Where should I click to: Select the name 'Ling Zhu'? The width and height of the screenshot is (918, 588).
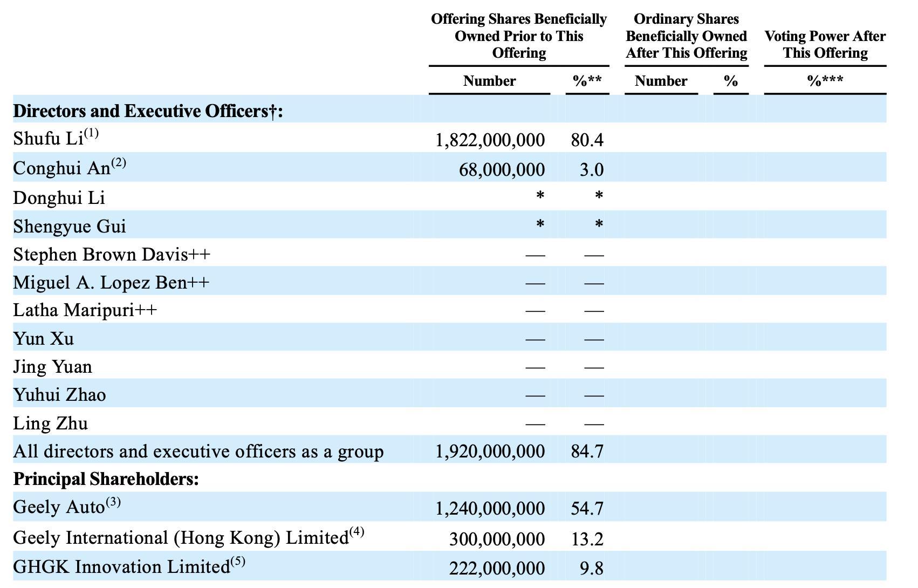pyautogui.click(x=51, y=423)
